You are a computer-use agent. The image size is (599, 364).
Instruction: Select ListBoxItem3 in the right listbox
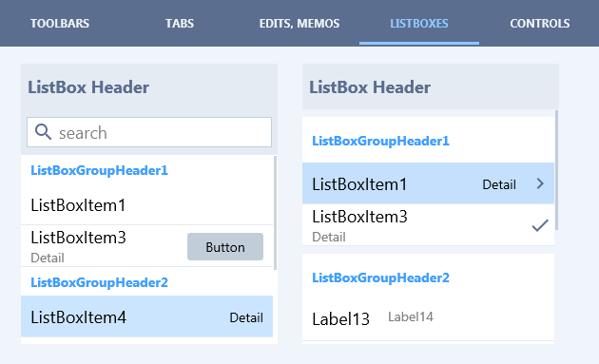(428, 224)
